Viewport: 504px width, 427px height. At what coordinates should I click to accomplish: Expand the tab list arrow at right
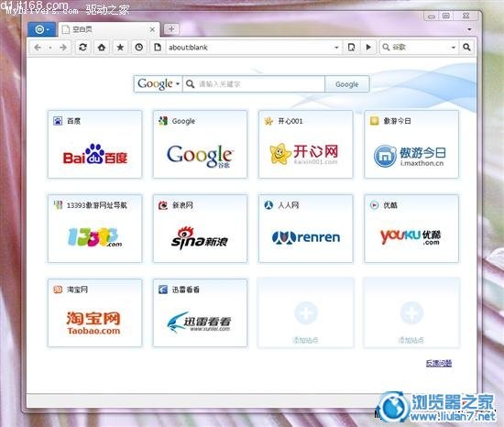coord(469,29)
